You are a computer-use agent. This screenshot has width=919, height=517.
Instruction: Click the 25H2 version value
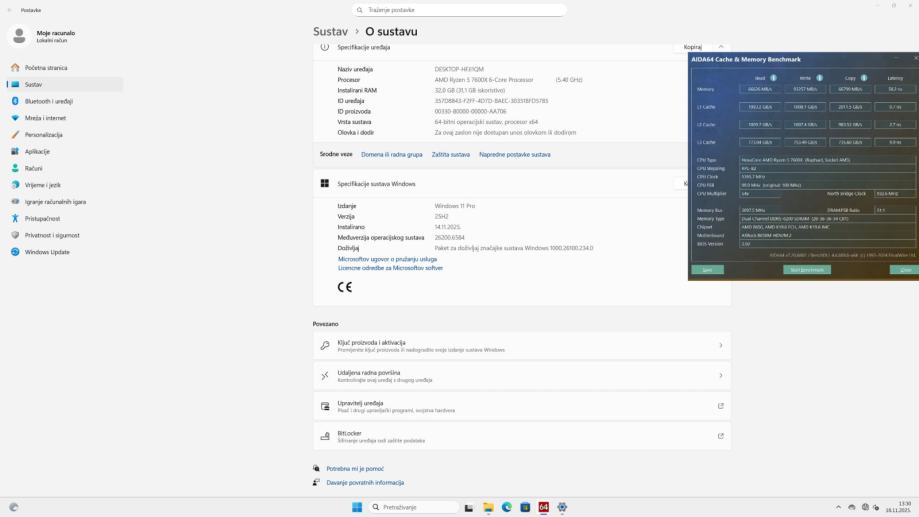441,217
